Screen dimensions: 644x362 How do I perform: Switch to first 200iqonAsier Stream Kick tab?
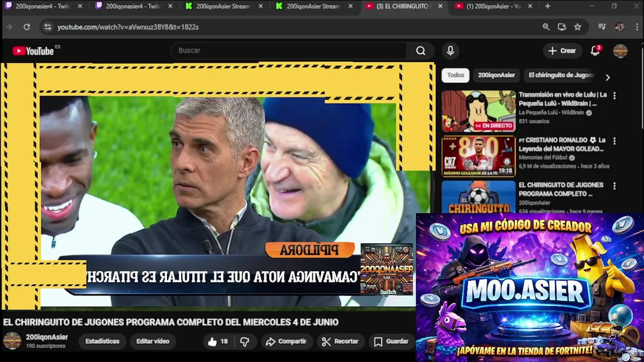pyautogui.click(x=223, y=7)
